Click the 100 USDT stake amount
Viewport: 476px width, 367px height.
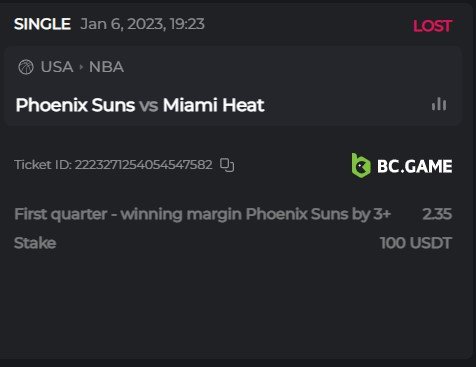click(416, 243)
